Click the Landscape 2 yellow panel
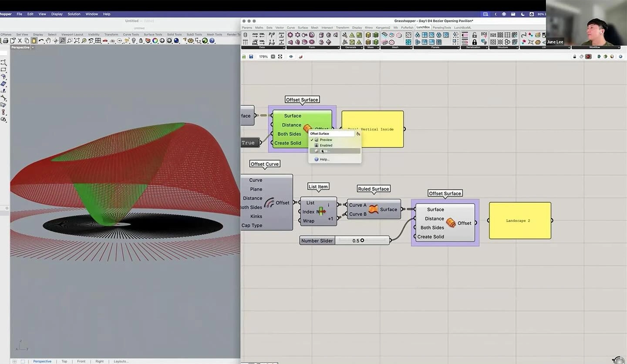The height and width of the screenshot is (364, 627). pos(520,220)
